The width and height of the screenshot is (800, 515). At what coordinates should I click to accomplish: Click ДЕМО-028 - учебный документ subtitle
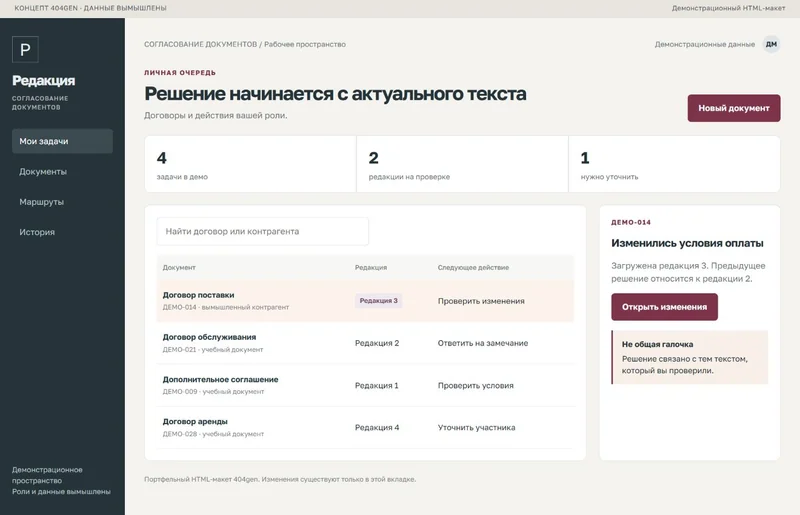point(213,434)
